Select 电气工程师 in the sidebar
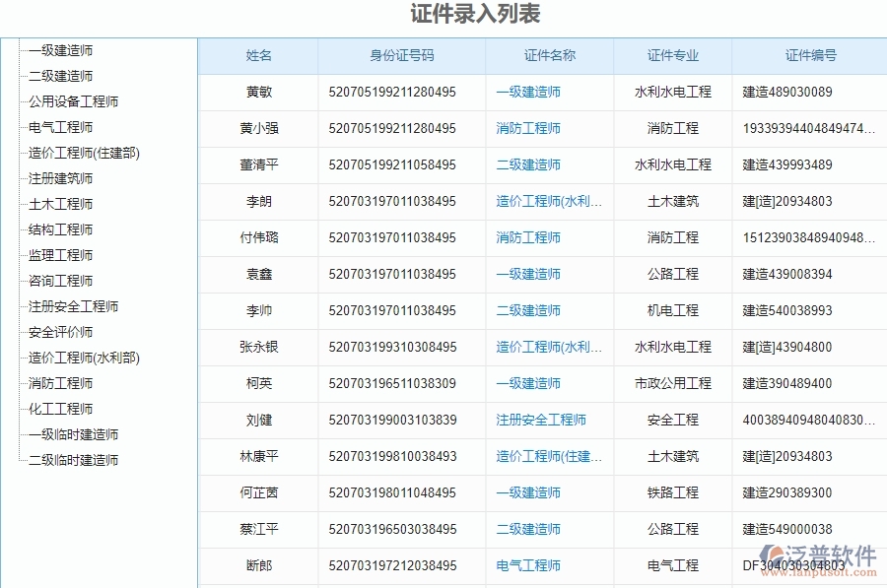This screenshot has width=887, height=588. 57,126
